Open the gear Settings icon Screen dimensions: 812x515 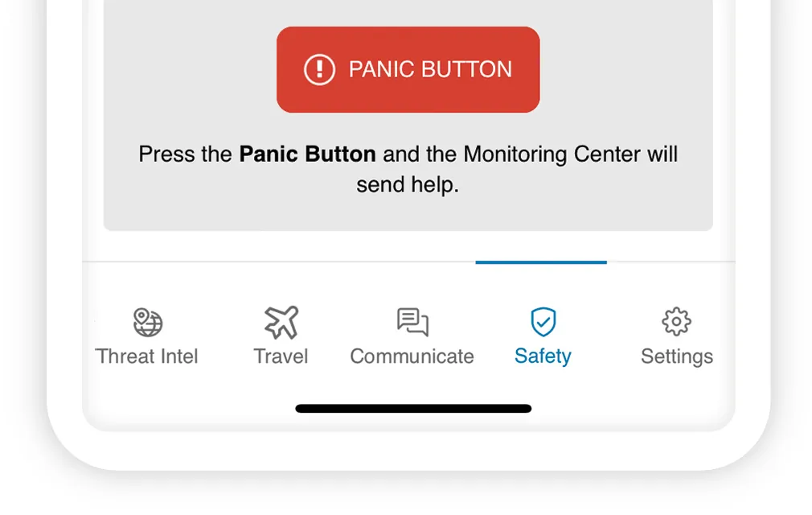(x=676, y=322)
